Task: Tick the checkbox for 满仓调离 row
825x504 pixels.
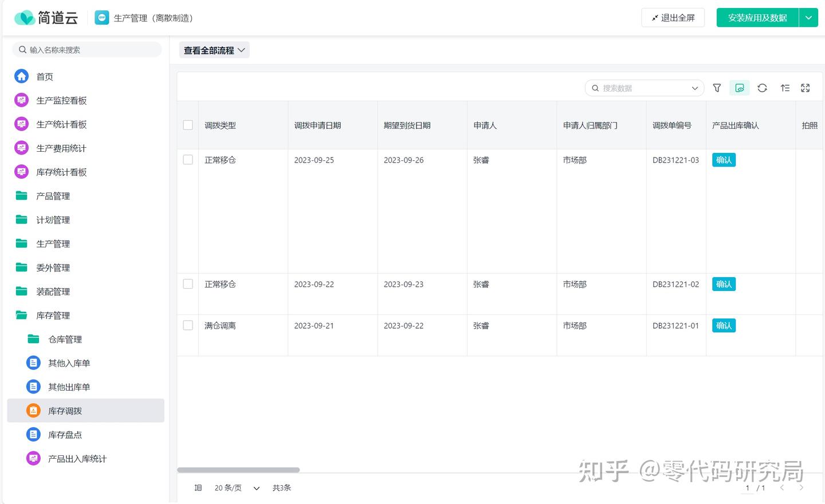Action: (x=188, y=325)
